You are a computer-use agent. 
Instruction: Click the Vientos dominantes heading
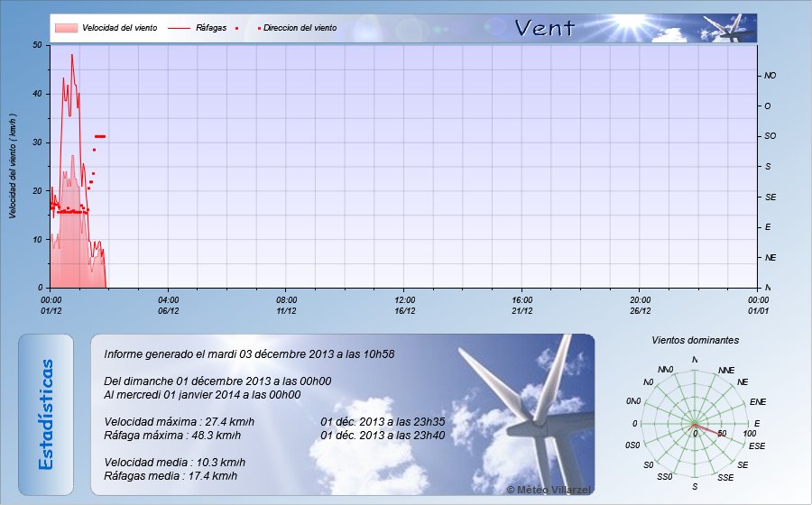[x=695, y=340]
